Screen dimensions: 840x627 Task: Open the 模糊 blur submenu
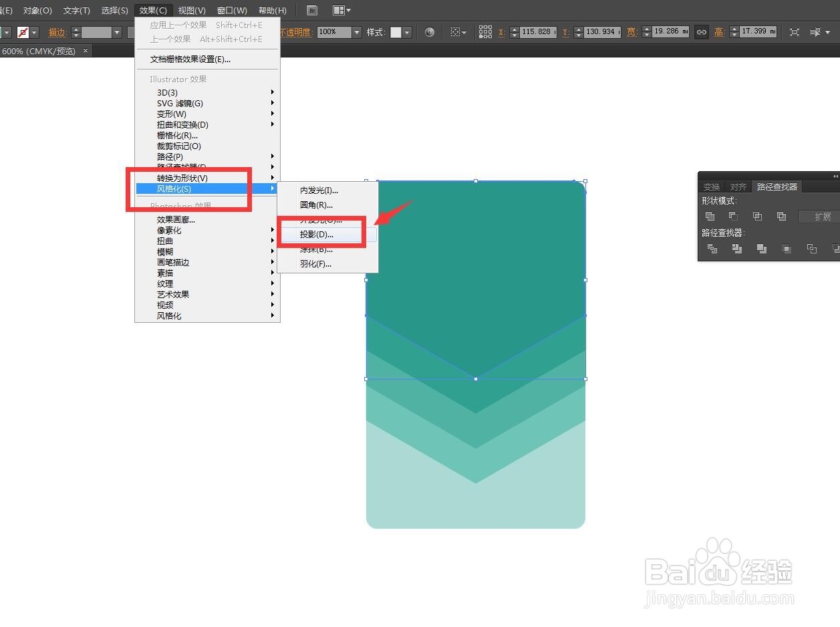coord(207,251)
